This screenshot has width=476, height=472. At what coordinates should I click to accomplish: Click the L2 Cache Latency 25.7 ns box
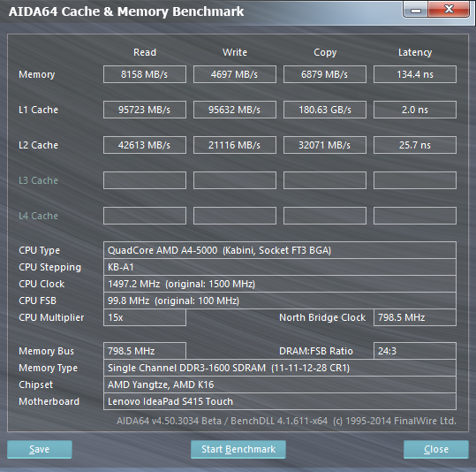[x=415, y=145]
